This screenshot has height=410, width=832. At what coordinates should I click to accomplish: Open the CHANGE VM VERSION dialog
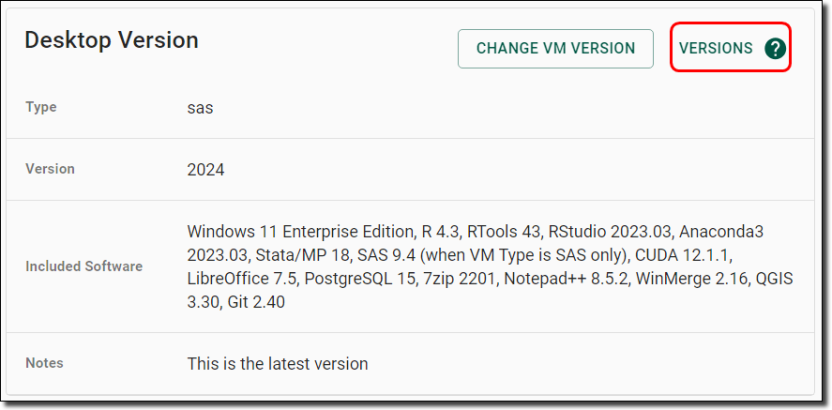tap(556, 48)
